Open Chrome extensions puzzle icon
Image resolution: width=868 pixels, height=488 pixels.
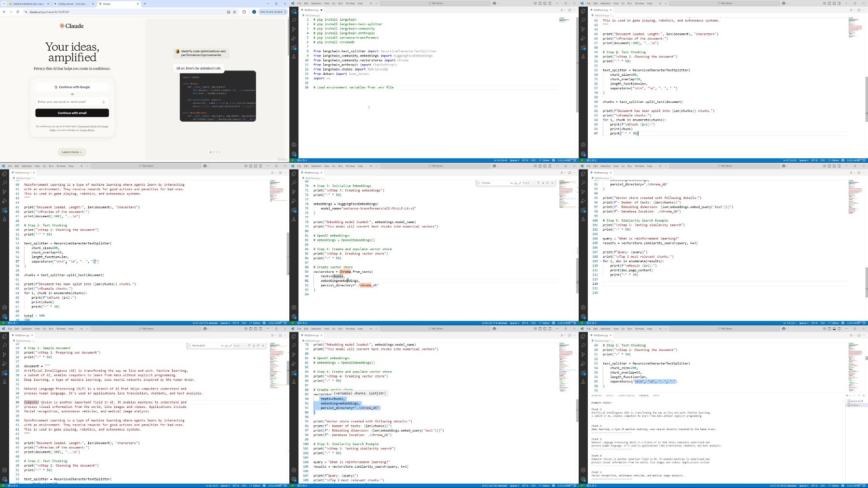click(244, 12)
